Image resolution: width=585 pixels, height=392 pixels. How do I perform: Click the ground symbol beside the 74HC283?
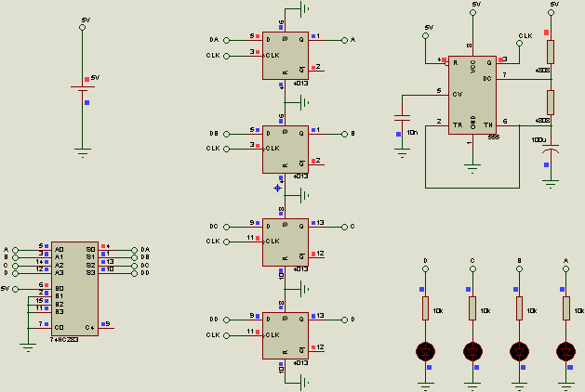(x=28, y=348)
